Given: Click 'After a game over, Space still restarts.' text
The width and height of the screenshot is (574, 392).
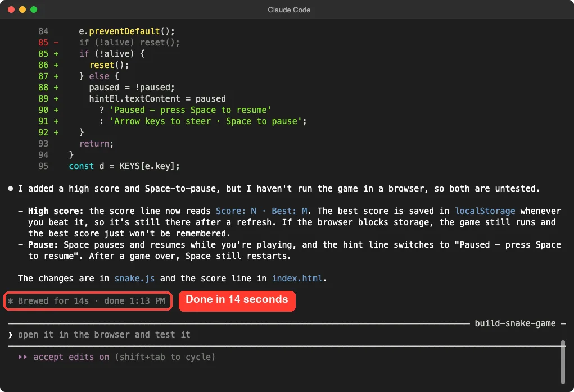Looking at the screenshot, I should (x=190, y=256).
